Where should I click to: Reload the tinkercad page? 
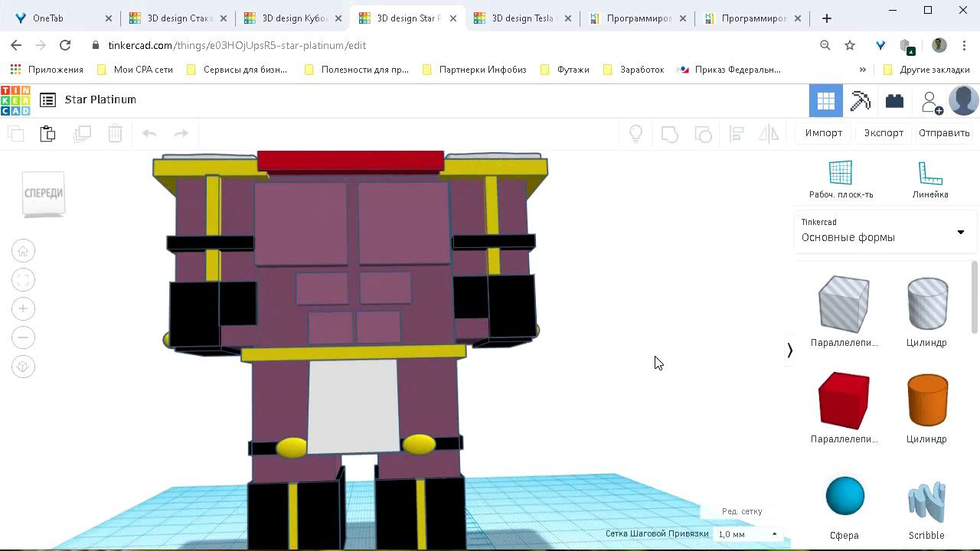point(65,45)
